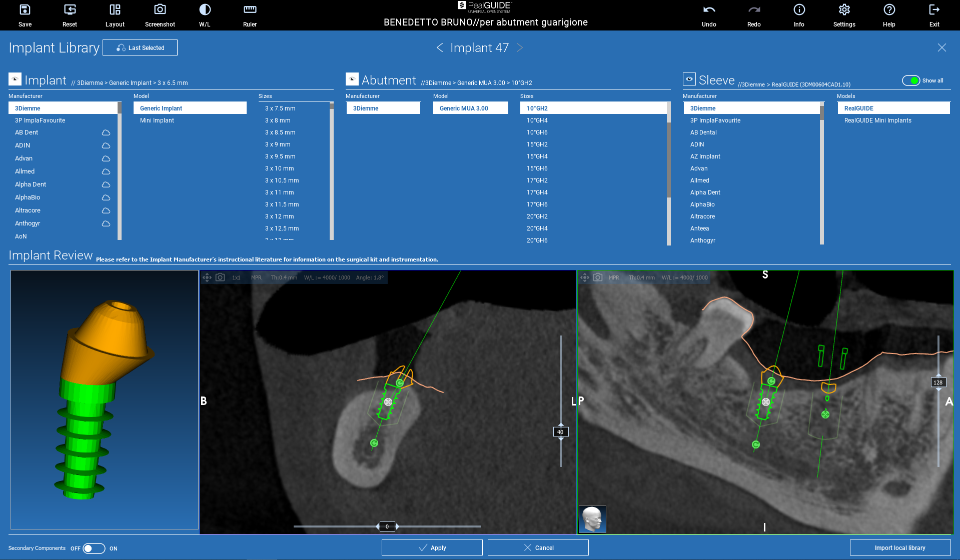
Task: Undo the last action
Action: pyautogui.click(x=709, y=15)
